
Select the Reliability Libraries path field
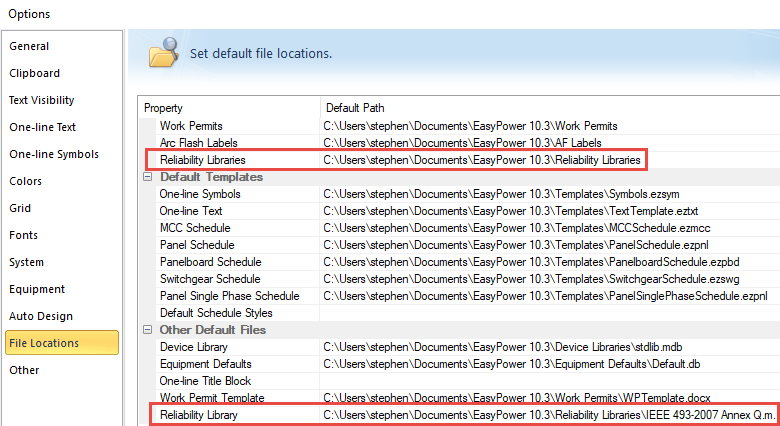(480, 160)
